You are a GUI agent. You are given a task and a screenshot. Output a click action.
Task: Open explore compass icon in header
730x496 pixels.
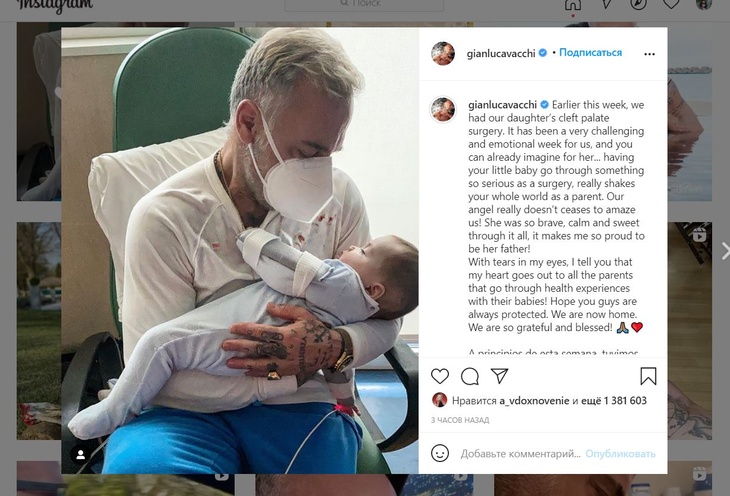click(x=638, y=4)
